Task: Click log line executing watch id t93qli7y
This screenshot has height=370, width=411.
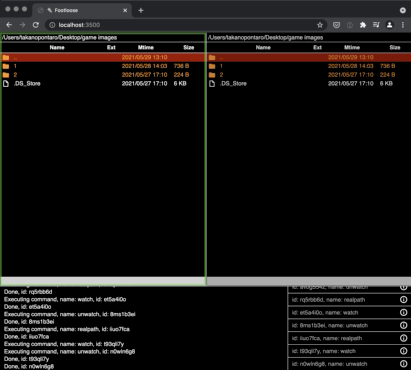Action: (64, 344)
